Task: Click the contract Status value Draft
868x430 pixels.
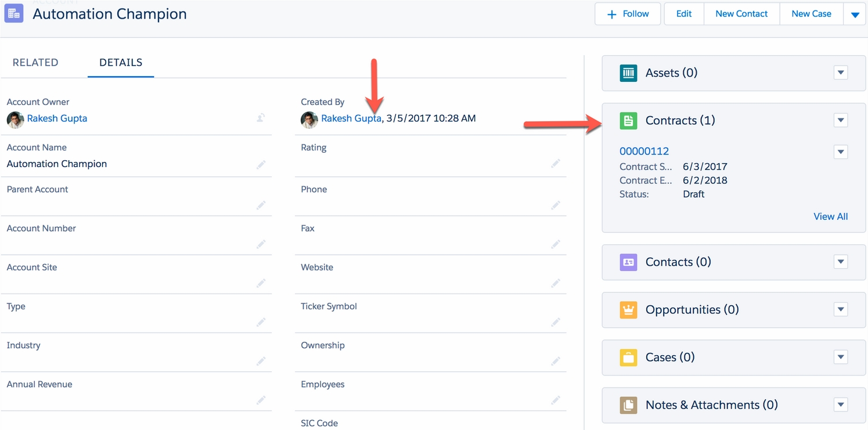Action: (693, 194)
